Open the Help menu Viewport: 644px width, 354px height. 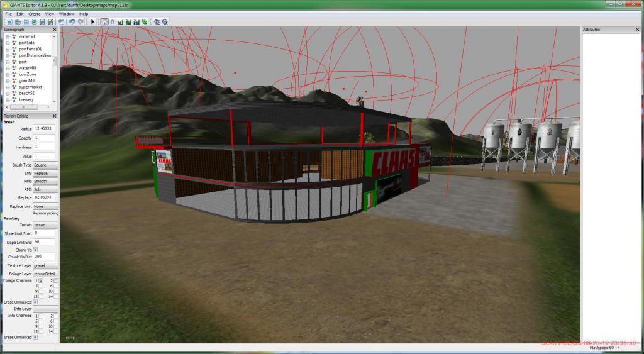pyautogui.click(x=84, y=14)
